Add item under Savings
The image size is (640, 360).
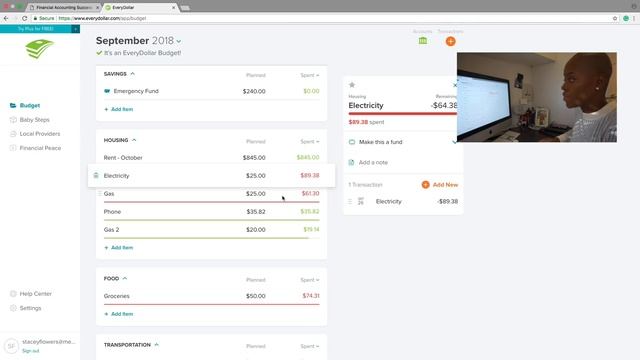click(118, 109)
